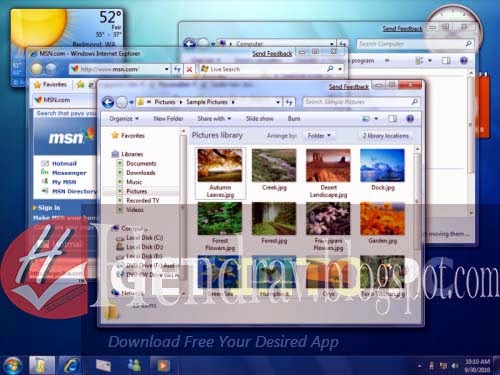The height and width of the screenshot is (375, 500).
Task: Click Pictures segment in address breadcrumb
Action: (165, 102)
